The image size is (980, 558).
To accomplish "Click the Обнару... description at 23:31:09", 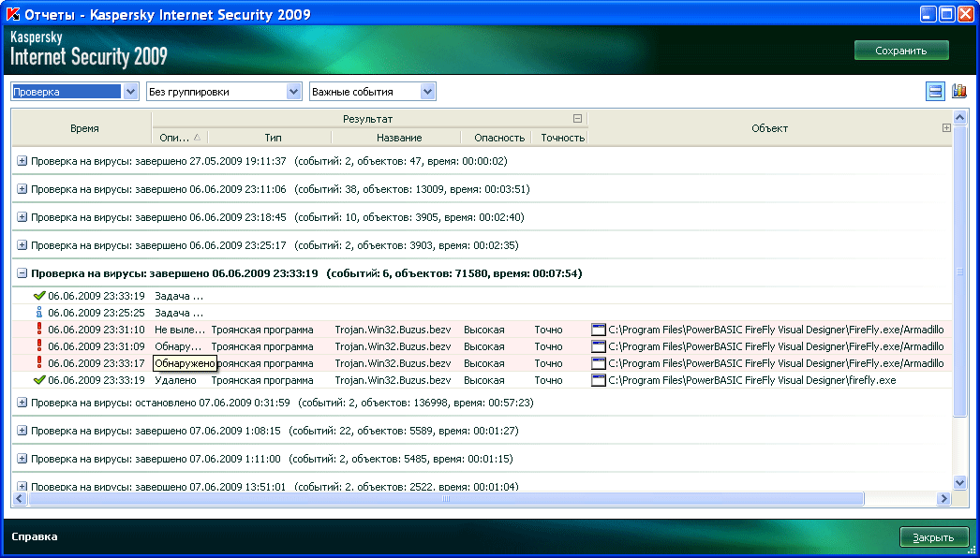I will click(x=179, y=346).
